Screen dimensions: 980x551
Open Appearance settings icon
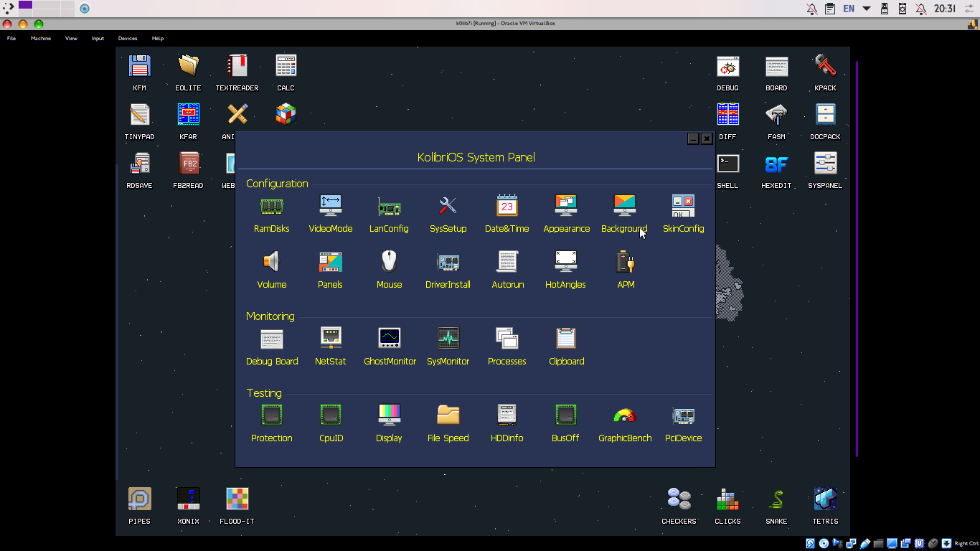click(566, 206)
